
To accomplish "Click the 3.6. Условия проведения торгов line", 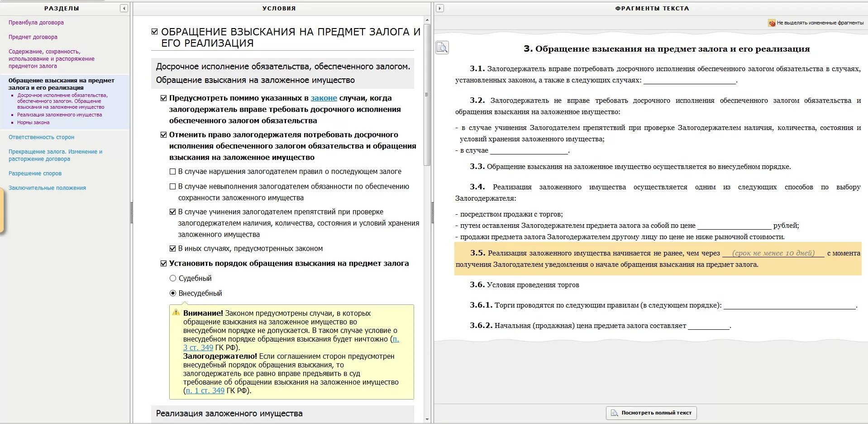I will (525, 285).
